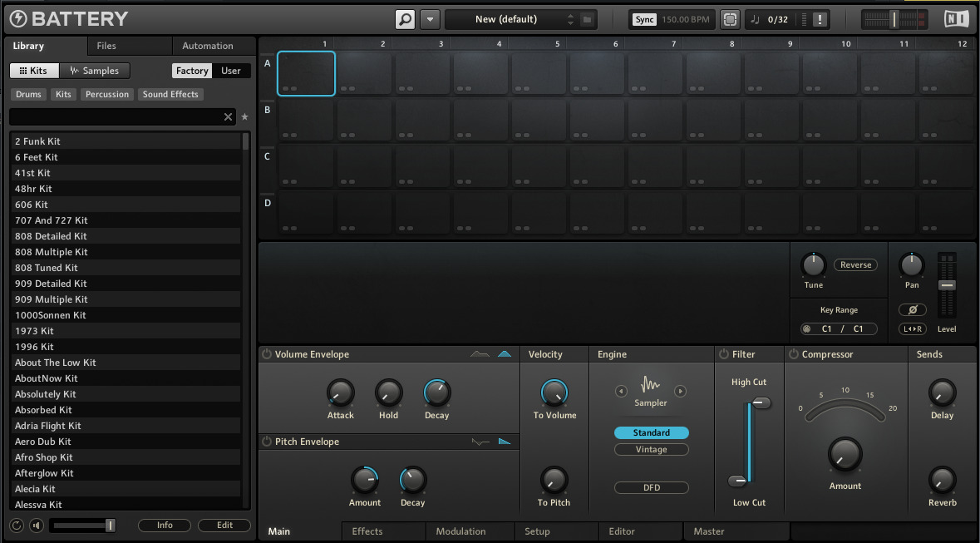
Task: Click the Edit button
Action: pyautogui.click(x=224, y=526)
